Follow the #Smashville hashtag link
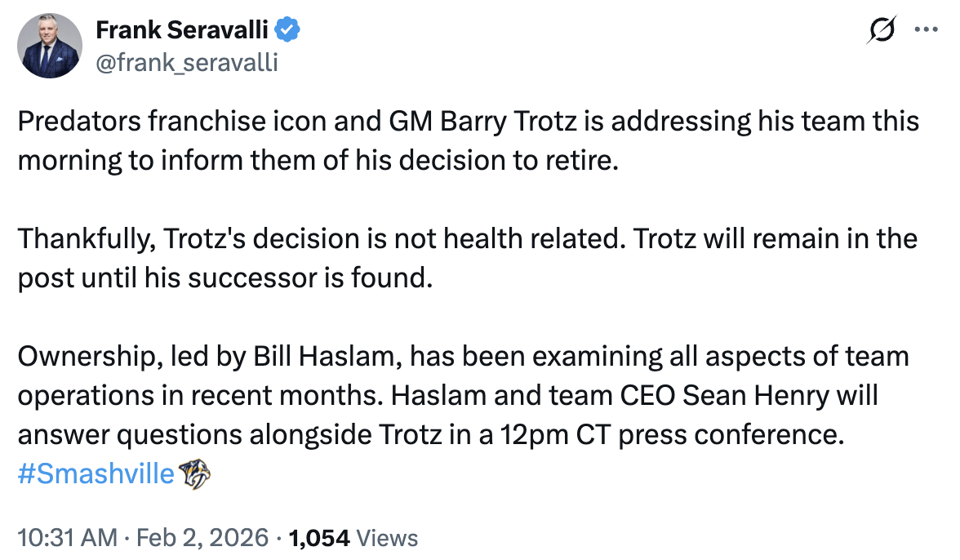 pos(96,473)
